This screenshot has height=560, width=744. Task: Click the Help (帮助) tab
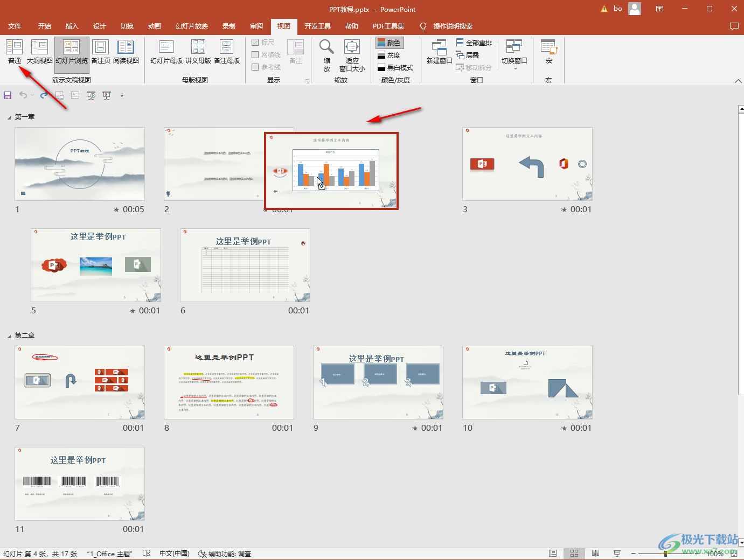[351, 26]
